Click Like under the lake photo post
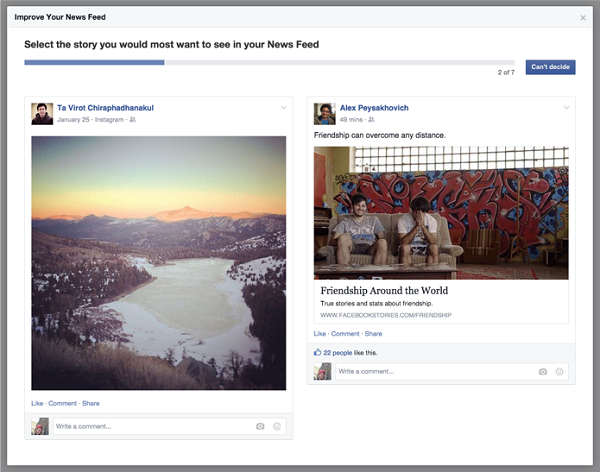 coord(37,403)
